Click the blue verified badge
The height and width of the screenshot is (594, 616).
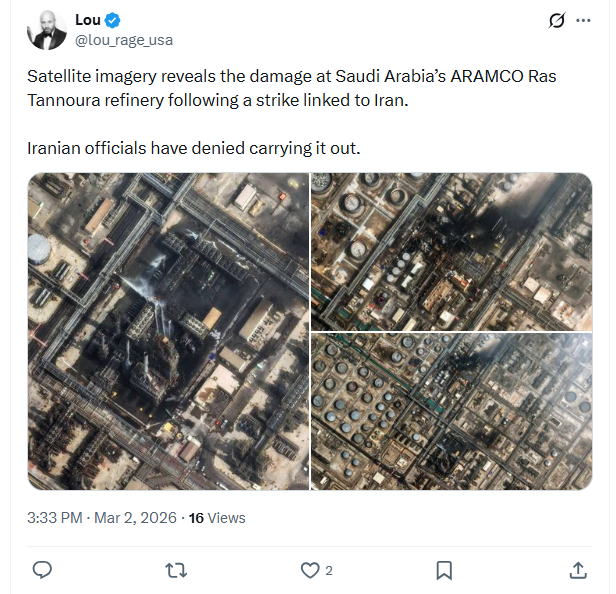click(115, 20)
